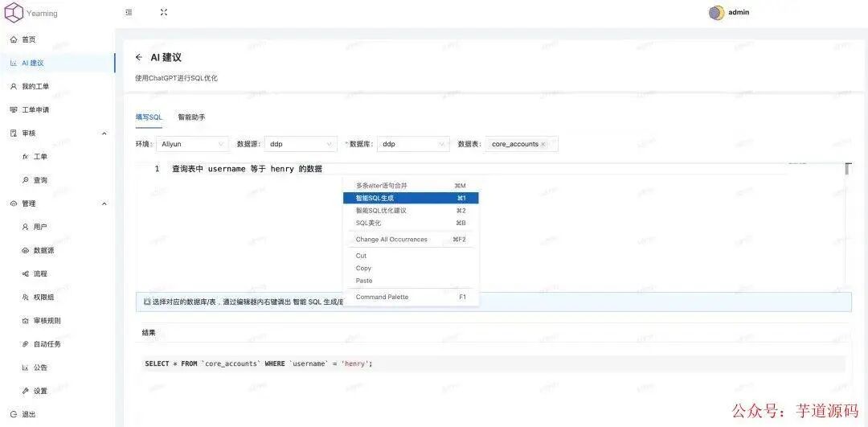Click the chart icon beside AI 建议

tap(14, 64)
